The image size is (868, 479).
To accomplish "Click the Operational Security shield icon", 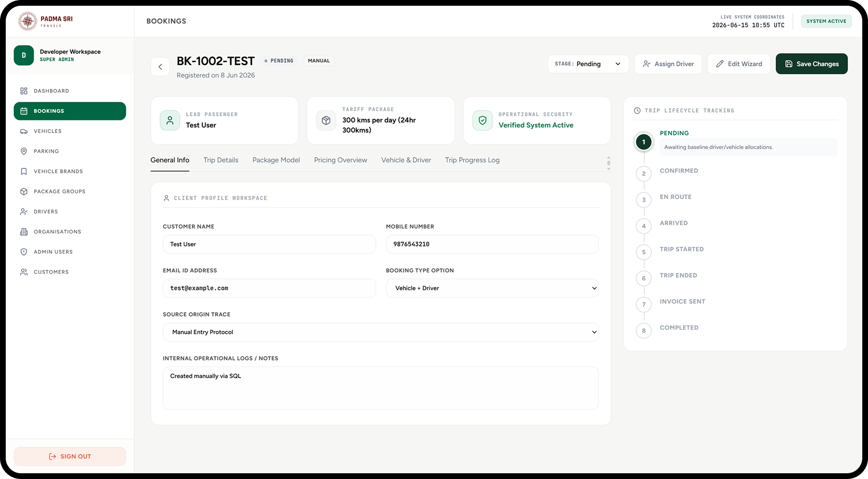I will pos(483,121).
